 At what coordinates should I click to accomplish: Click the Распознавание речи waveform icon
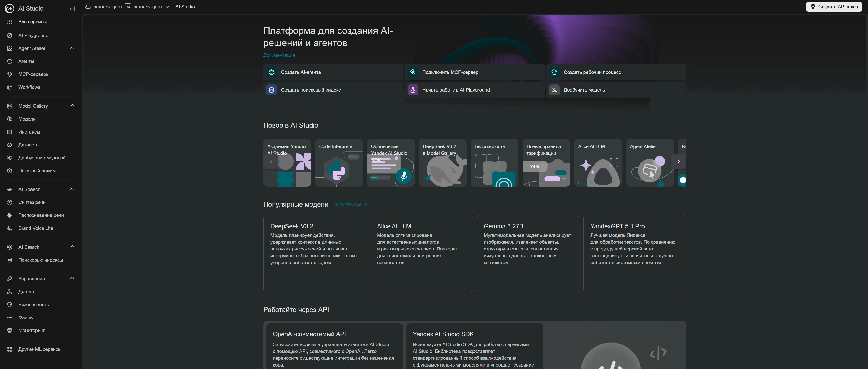click(10, 215)
